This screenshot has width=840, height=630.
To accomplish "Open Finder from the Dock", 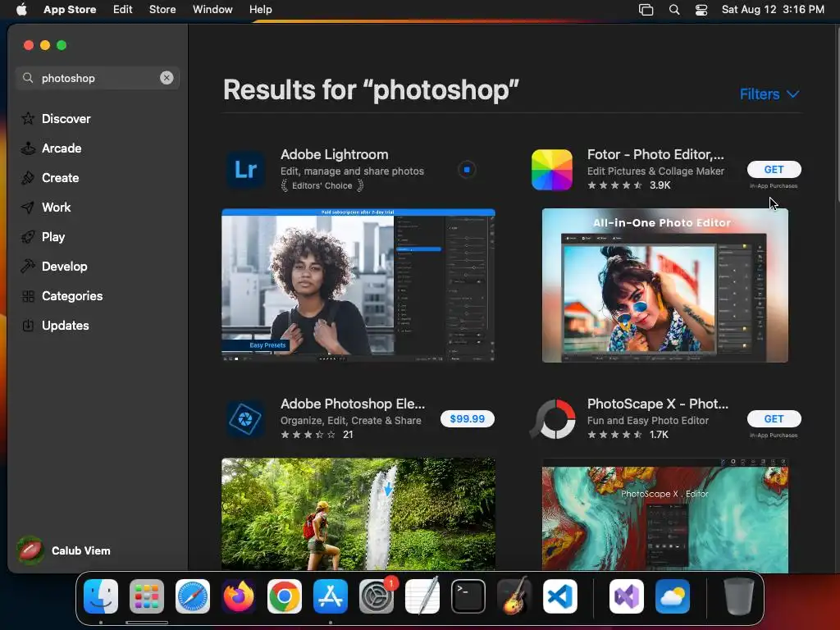I will click(x=101, y=596).
